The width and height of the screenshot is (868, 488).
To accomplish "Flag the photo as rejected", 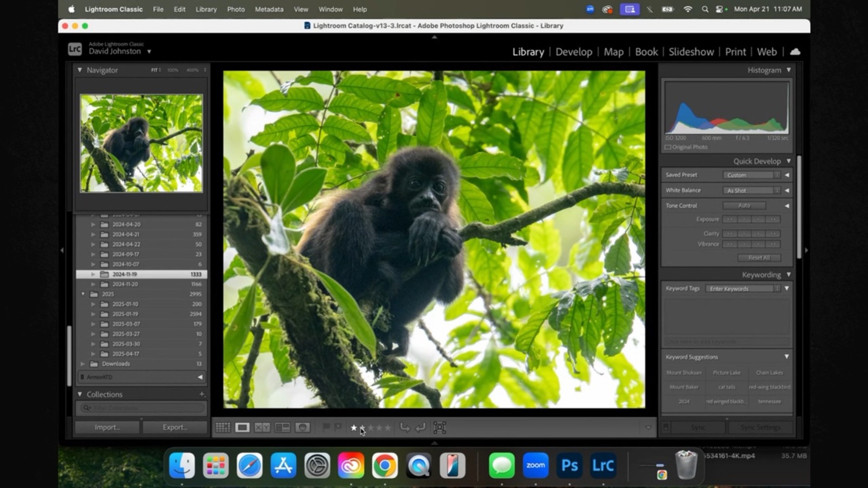I will tap(338, 427).
